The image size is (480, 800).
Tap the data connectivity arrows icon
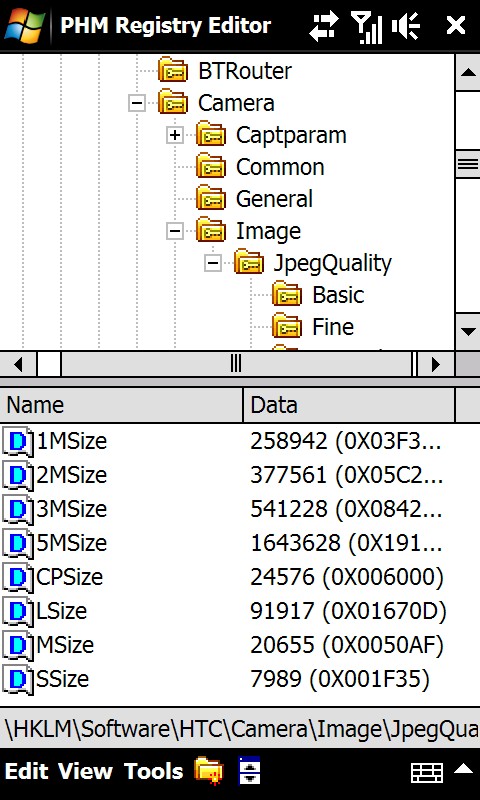[x=324, y=25]
